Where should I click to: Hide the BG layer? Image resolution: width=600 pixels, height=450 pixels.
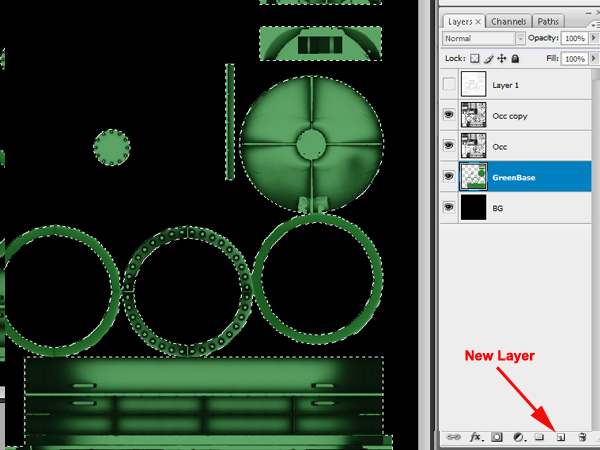point(449,207)
